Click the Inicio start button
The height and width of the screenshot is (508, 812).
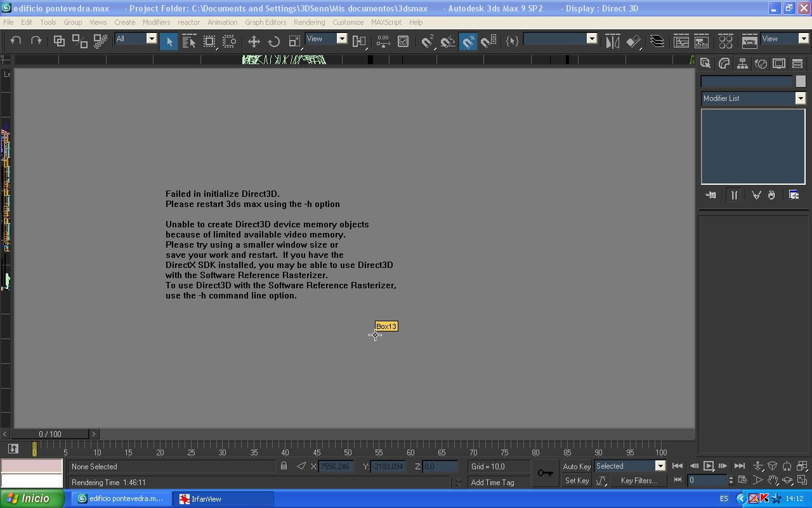32,499
